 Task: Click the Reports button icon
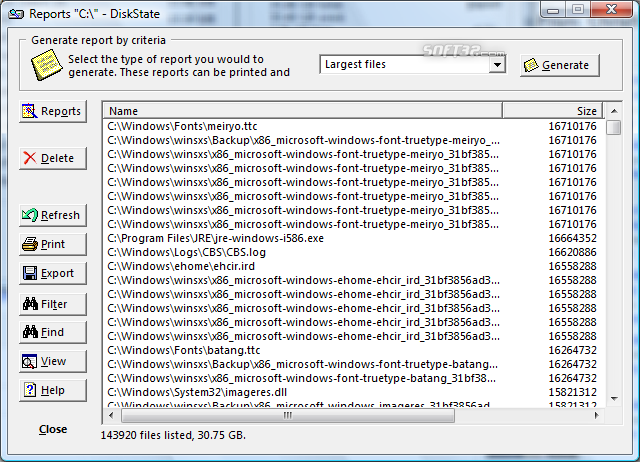[x=29, y=111]
